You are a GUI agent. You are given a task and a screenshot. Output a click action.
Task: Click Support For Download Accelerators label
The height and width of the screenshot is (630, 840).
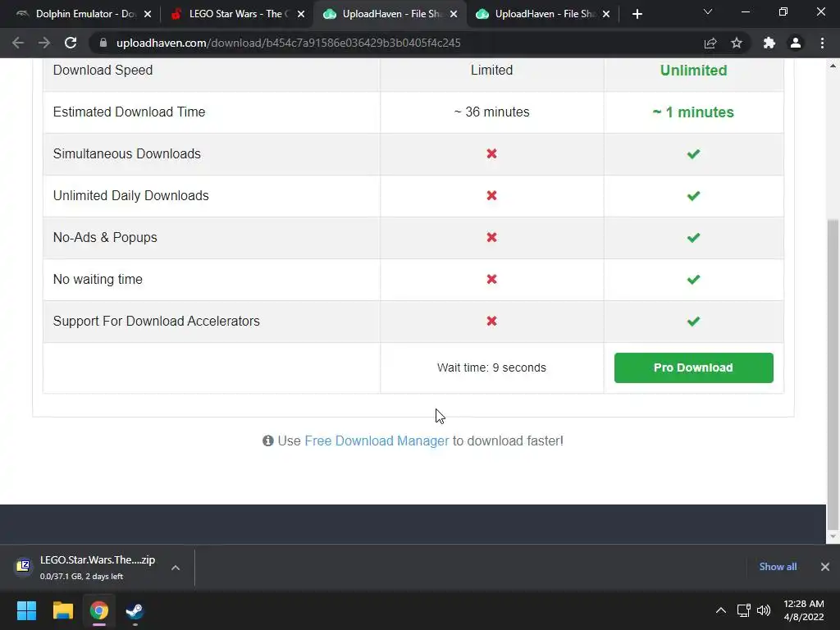click(157, 321)
